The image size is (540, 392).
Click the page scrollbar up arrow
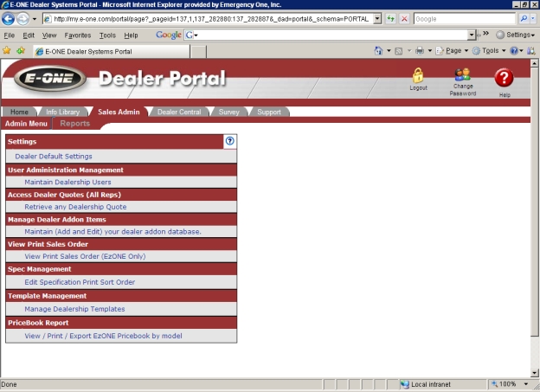click(534, 63)
